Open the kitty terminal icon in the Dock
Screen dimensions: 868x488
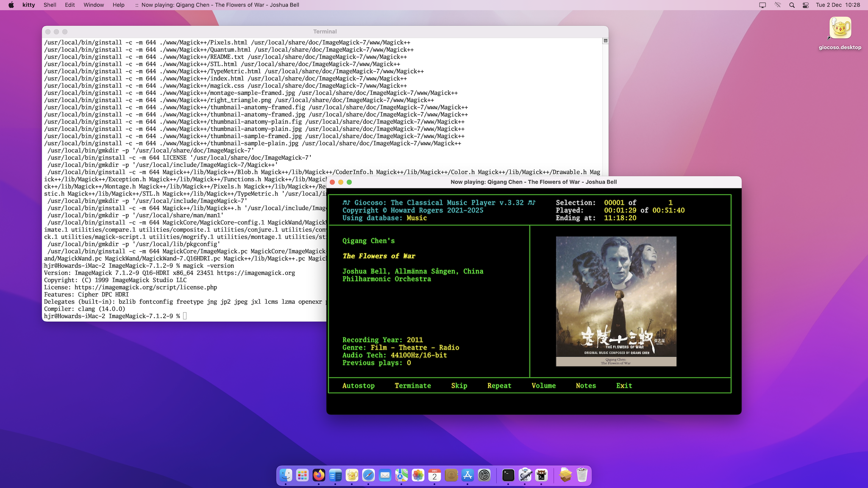pyautogui.click(x=541, y=475)
